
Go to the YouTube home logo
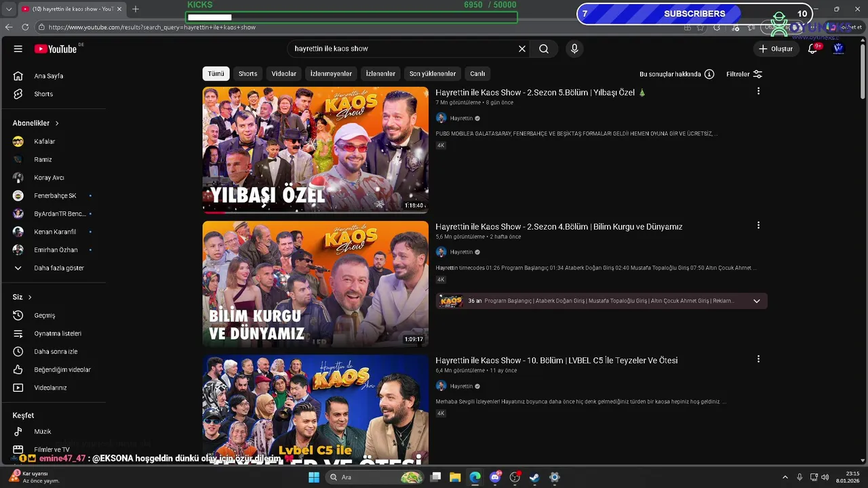(56, 49)
